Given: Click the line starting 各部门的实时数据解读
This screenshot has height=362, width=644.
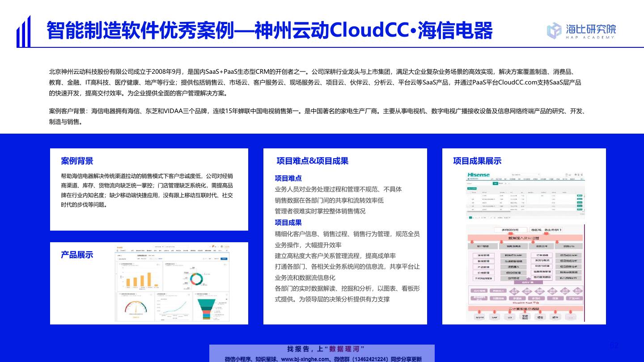Looking at the screenshot, I should tap(347, 288).
